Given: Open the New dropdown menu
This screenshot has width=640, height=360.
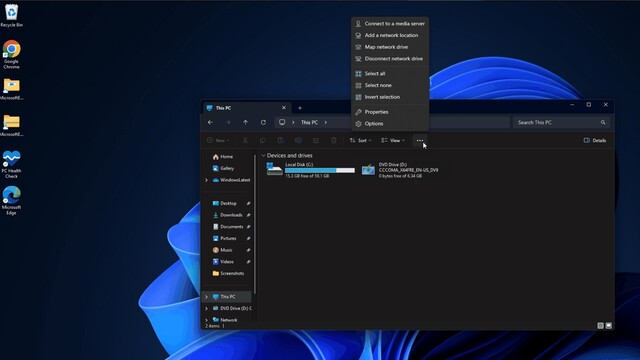Looking at the screenshot, I should (x=218, y=140).
